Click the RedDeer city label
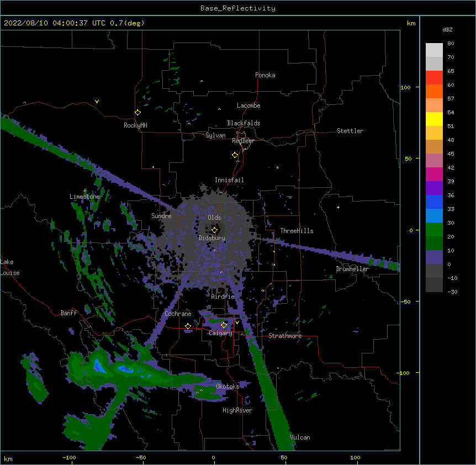 243,141
